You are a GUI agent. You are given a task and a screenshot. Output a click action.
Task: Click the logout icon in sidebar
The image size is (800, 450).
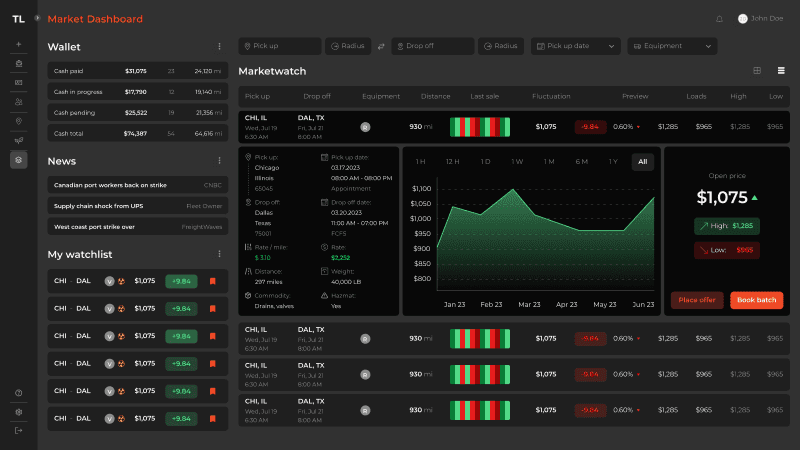18,430
